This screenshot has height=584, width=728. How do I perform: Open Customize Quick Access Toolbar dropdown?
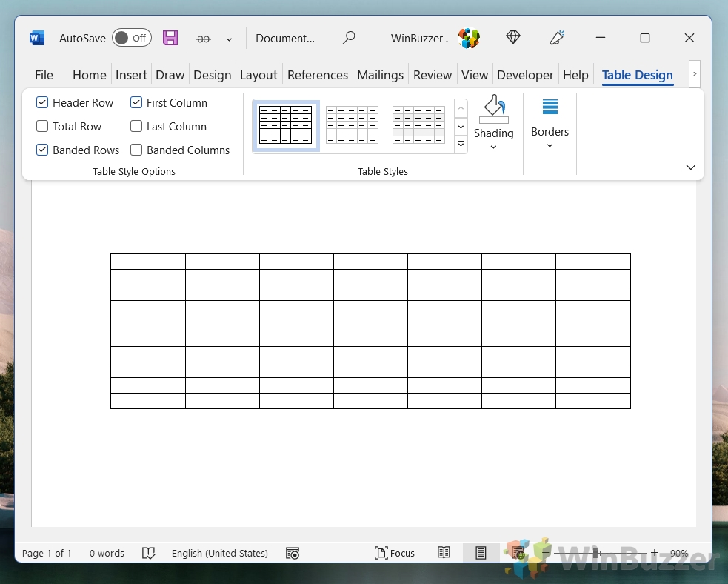(x=229, y=38)
